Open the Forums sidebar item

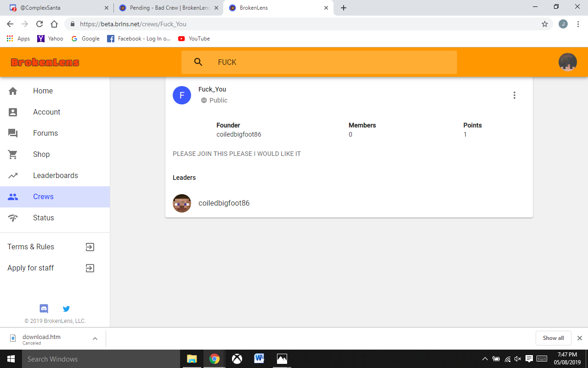(x=55, y=133)
